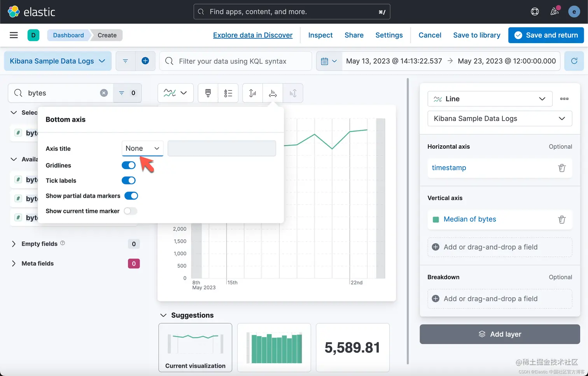Toggle Show partial data markers switch
588x376 pixels.
pyautogui.click(x=131, y=196)
